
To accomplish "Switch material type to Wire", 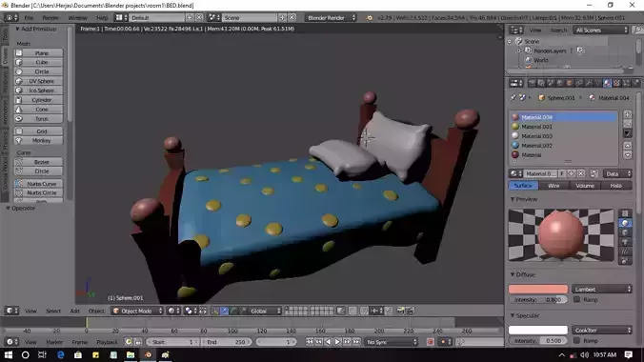I will [x=554, y=186].
